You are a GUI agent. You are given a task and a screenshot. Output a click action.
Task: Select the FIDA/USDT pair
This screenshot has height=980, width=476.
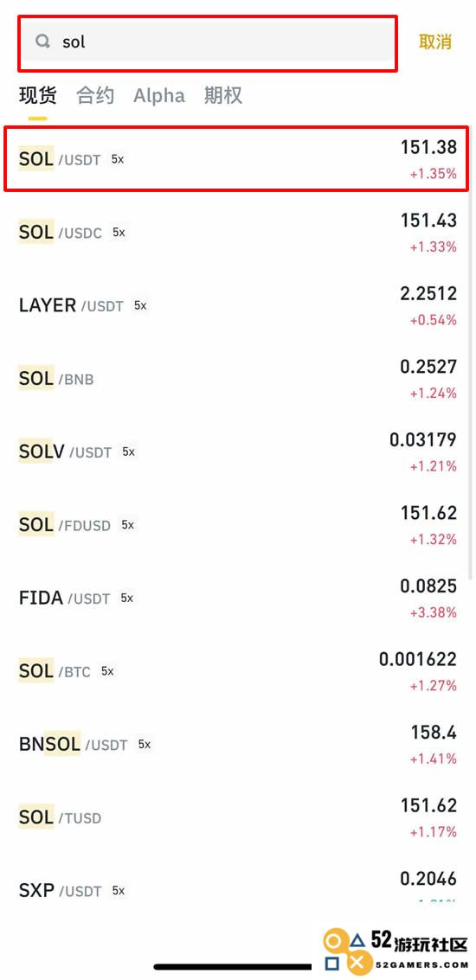(238, 599)
